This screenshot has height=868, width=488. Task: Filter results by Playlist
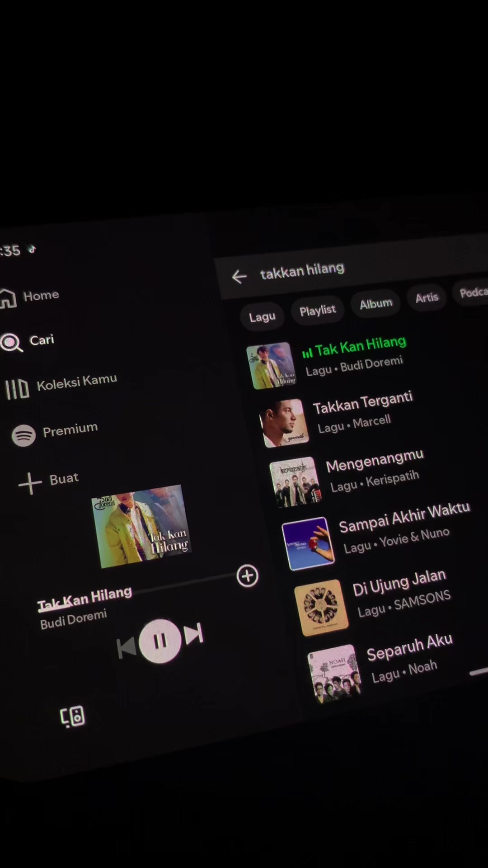click(x=318, y=310)
